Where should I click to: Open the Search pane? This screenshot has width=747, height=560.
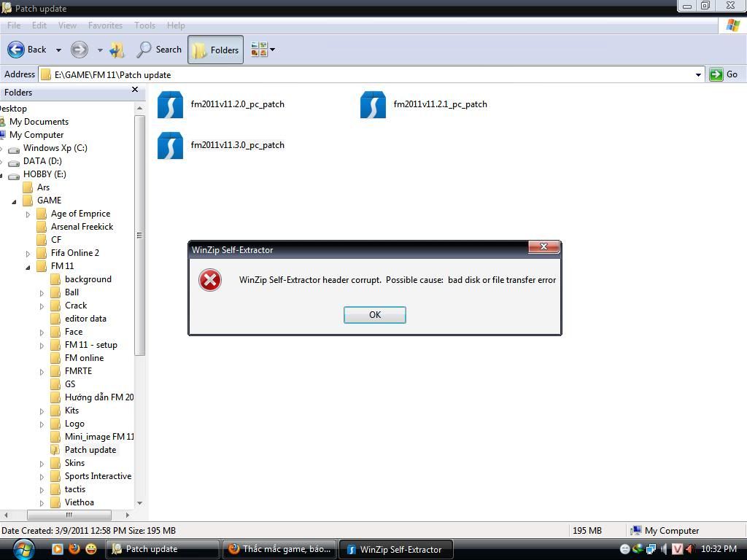159,50
